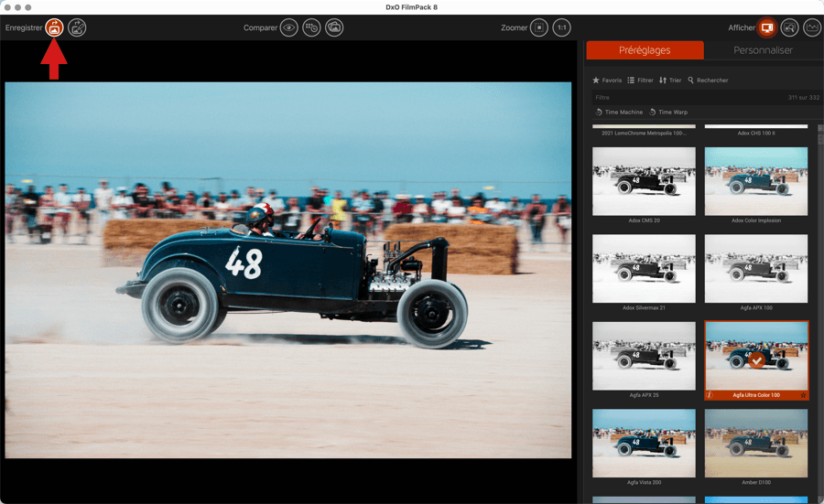The height and width of the screenshot is (504, 824).
Task: Click the zoom-to-fit icon
Action: coord(539,28)
